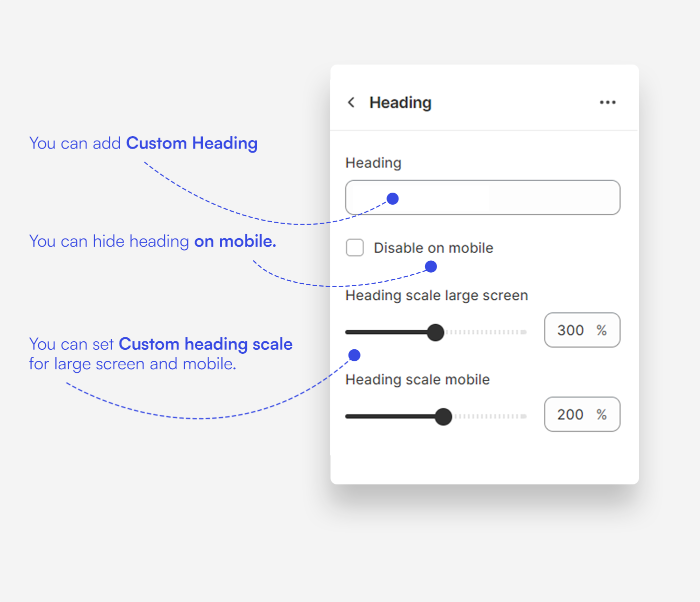
Task: Click the blue dot on Heading input
Action: [x=393, y=199]
